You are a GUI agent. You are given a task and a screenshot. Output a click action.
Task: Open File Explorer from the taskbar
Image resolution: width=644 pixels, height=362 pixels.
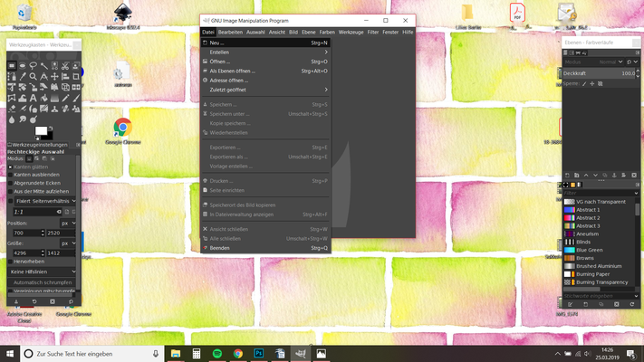(x=176, y=354)
